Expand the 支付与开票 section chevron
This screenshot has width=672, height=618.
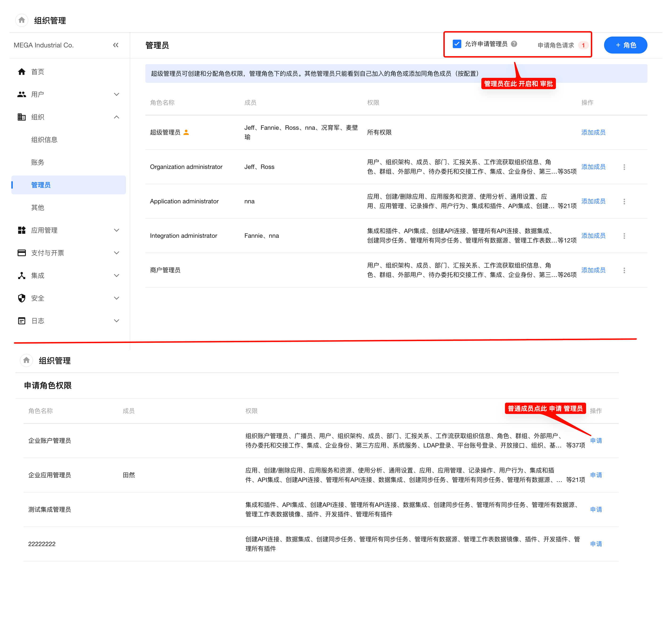tap(116, 253)
